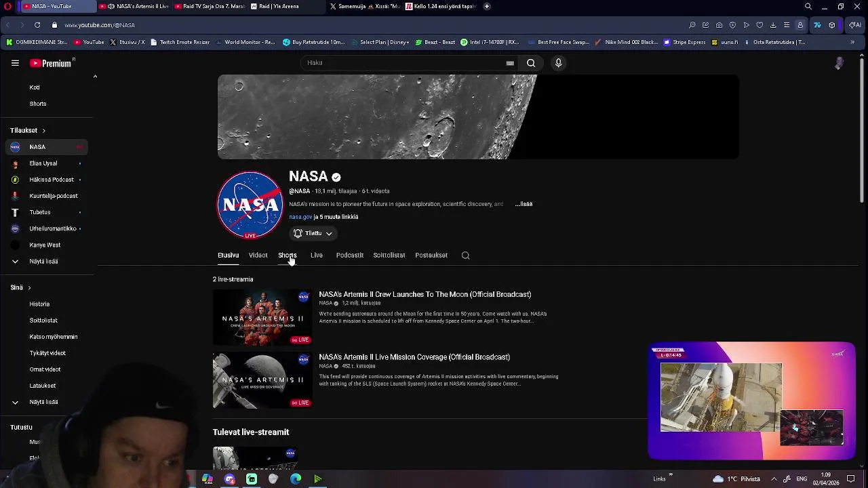The width and height of the screenshot is (868, 488).
Task: Open the Select Plan Disney+ bookmark
Action: click(x=379, y=42)
